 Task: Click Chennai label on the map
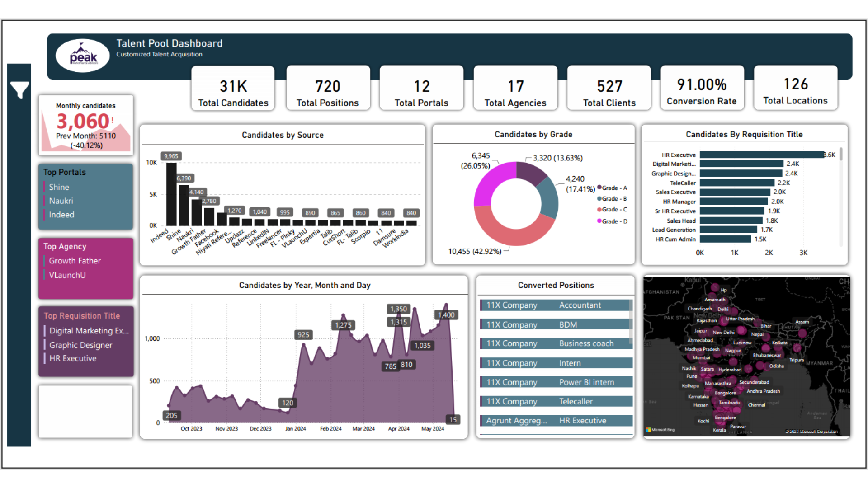pos(756,405)
